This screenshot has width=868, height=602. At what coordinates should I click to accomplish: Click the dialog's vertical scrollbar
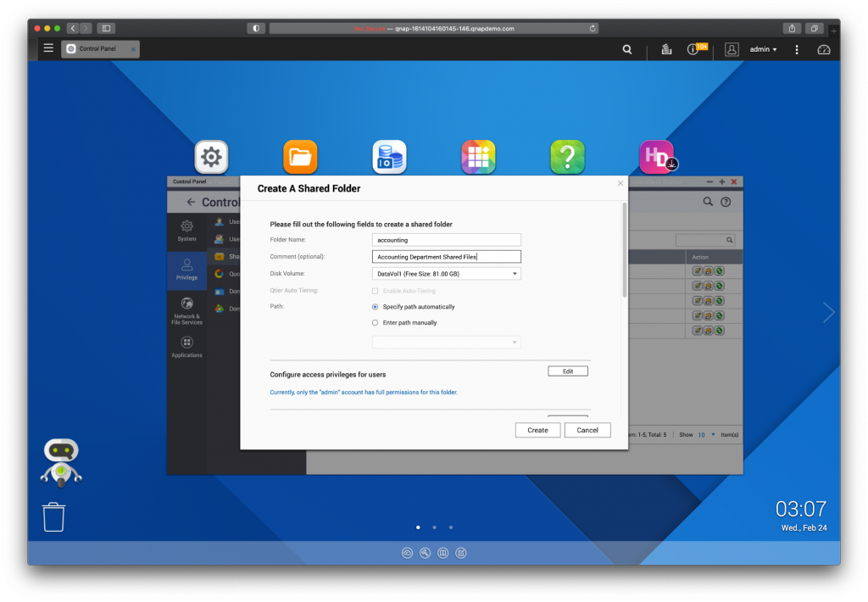625,250
